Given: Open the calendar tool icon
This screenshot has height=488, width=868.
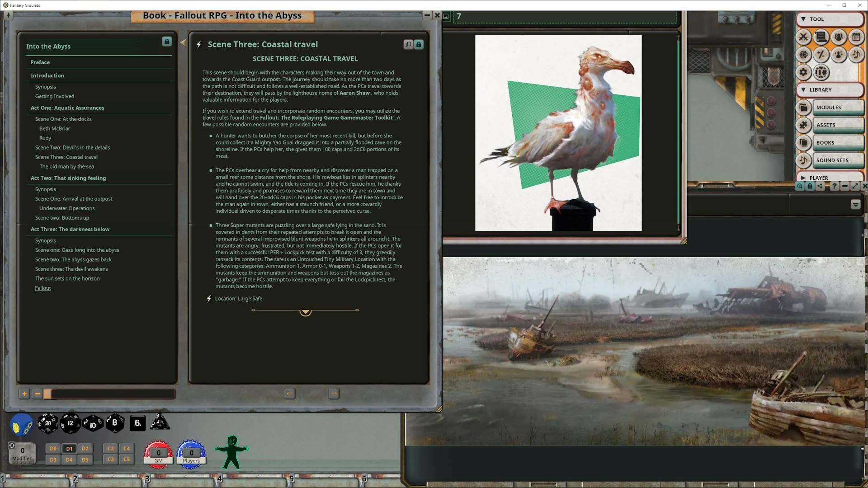Looking at the screenshot, I should pos(856,37).
